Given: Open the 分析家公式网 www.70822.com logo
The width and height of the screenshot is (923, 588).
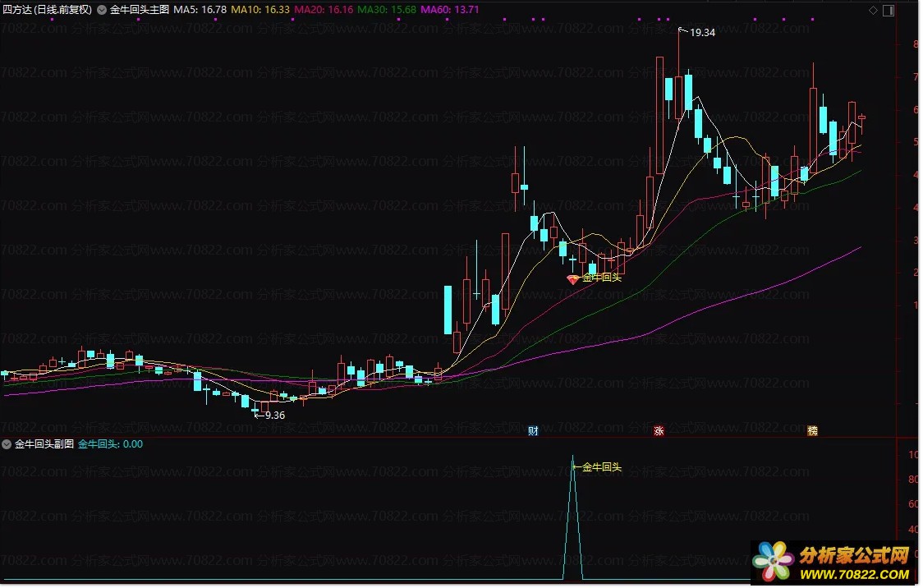Looking at the screenshot, I should pyautogui.click(x=832, y=563).
